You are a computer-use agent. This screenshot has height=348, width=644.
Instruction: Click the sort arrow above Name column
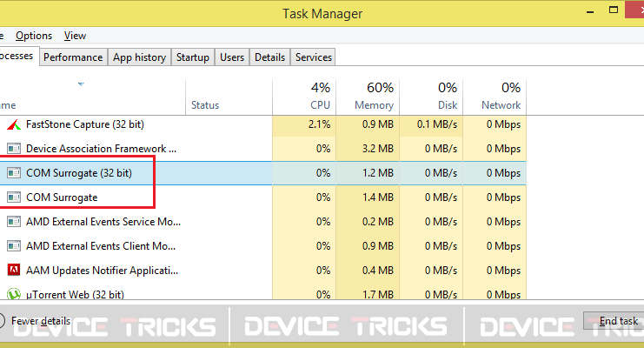tap(81, 84)
